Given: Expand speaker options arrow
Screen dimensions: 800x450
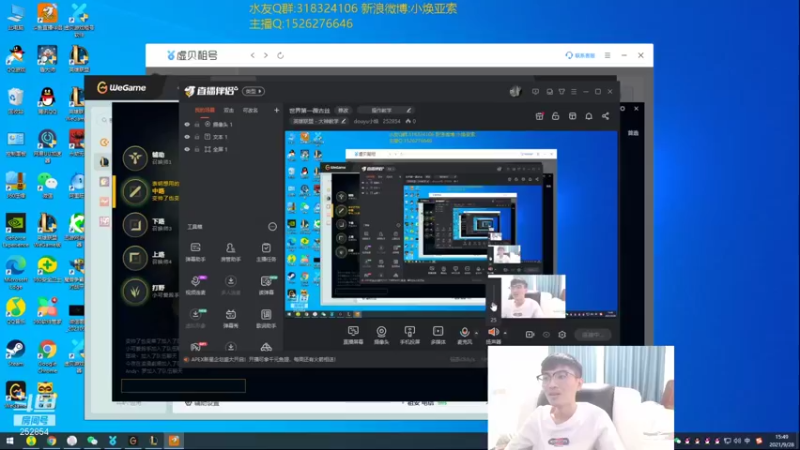Looking at the screenshot, I should (x=505, y=333).
